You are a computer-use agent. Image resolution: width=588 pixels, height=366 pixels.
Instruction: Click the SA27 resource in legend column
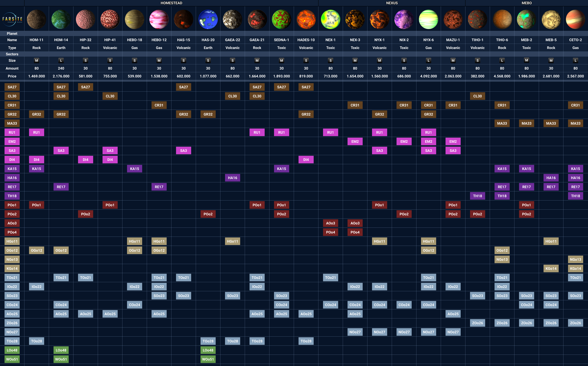coord(12,87)
